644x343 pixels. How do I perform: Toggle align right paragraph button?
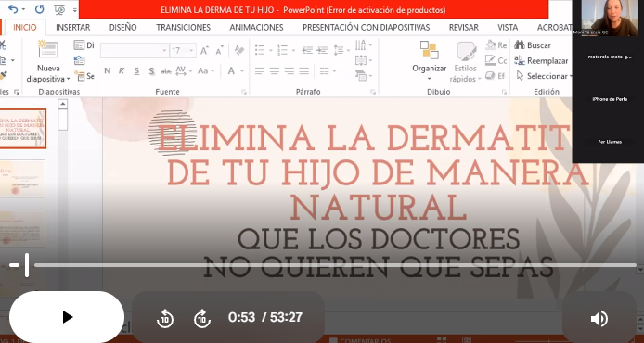point(290,71)
